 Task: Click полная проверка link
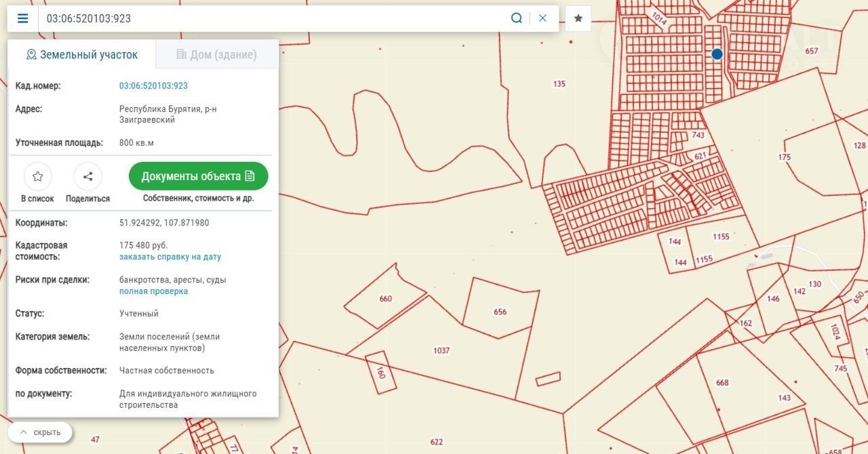(153, 291)
